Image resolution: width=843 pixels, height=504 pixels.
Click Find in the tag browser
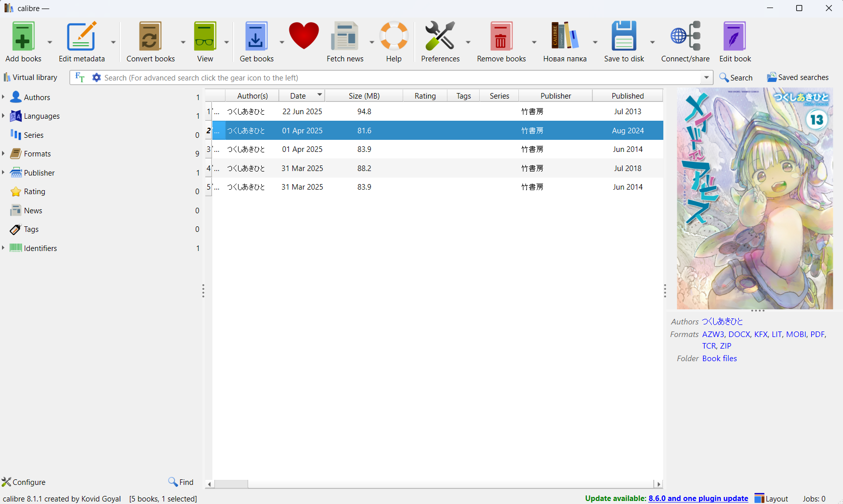(x=181, y=482)
